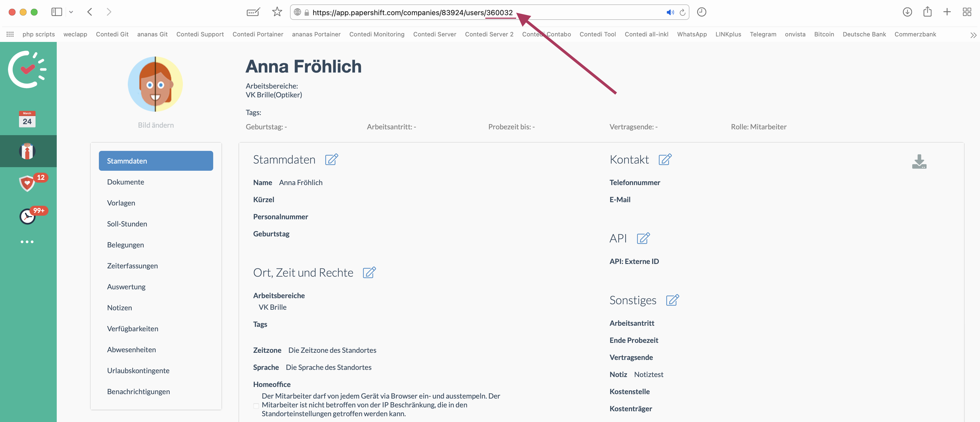Edit the API section
Viewport: 980px width, 422px height.
pos(643,238)
